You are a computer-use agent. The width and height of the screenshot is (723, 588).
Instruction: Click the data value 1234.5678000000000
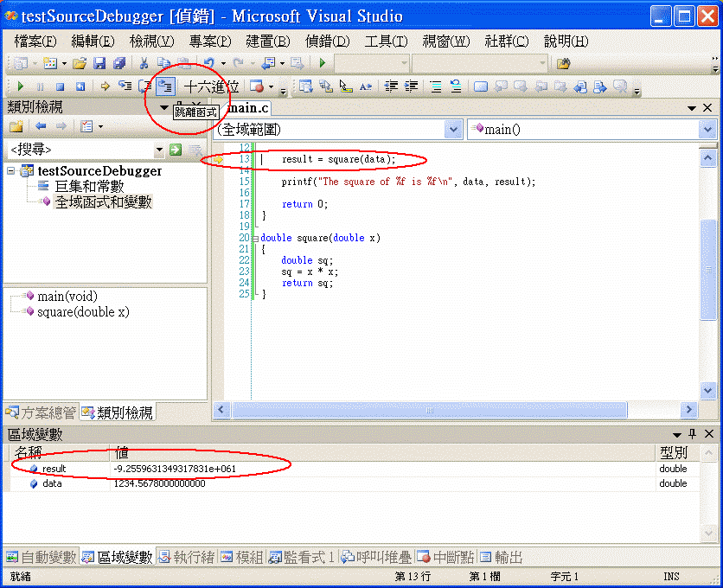tap(159, 483)
